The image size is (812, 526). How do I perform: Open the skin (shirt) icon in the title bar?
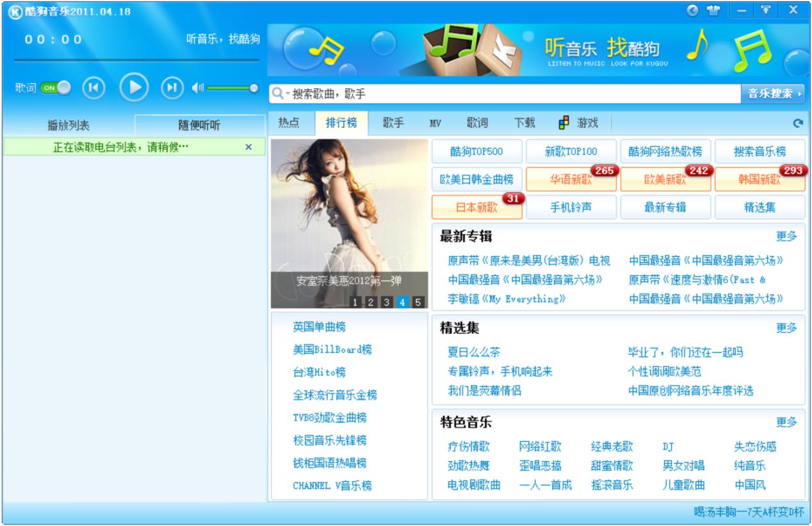pos(713,10)
